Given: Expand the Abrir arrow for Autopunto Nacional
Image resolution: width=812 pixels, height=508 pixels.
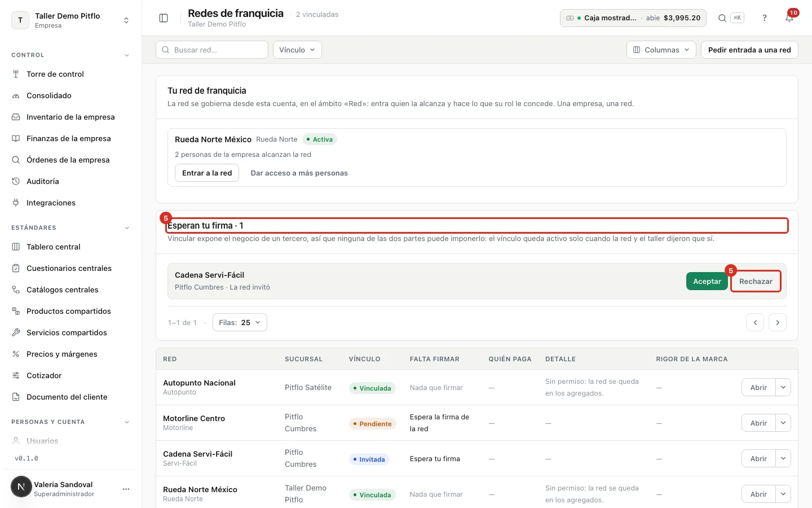Looking at the screenshot, I should click(x=783, y=387).
